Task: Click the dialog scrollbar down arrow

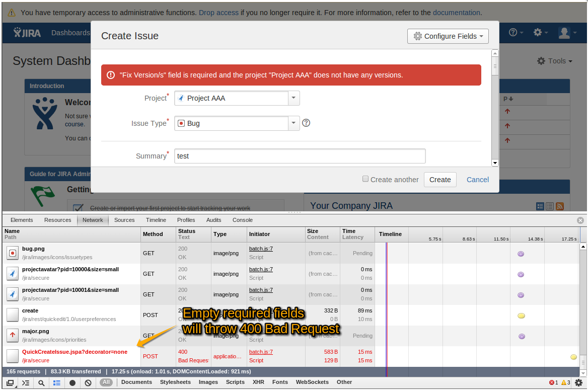Action: coord(495,163)
